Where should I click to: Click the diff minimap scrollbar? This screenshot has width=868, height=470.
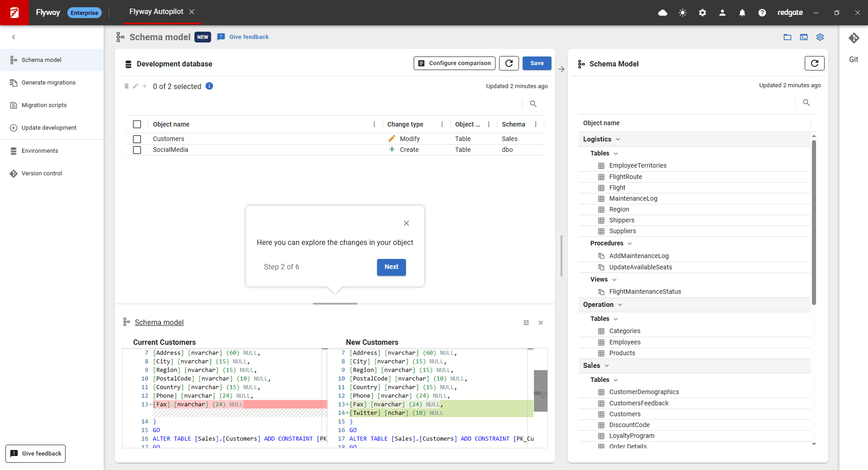pyautogui.click(x=541, y=391)
